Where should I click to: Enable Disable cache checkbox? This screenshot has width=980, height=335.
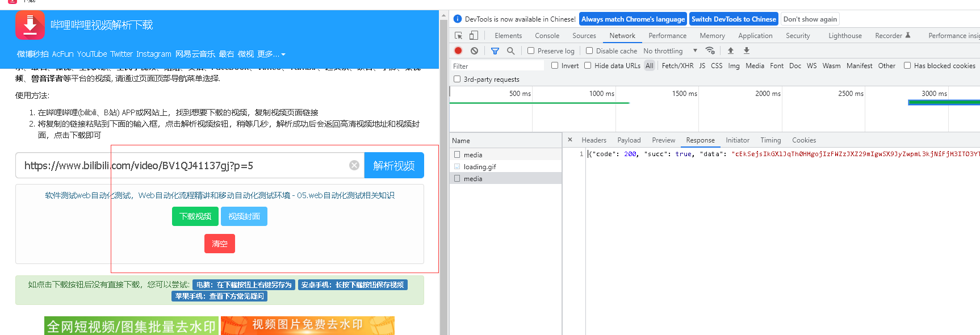589,51
